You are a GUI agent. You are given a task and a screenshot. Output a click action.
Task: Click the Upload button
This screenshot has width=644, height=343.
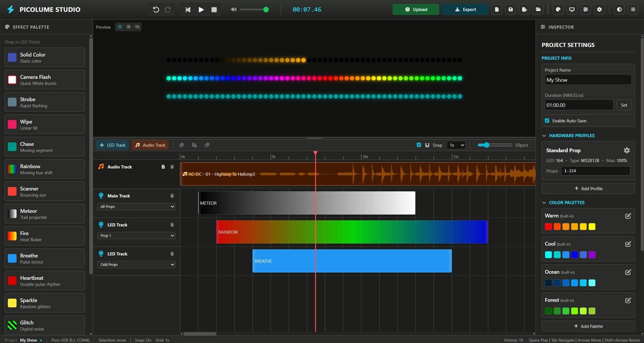[416, 9]
